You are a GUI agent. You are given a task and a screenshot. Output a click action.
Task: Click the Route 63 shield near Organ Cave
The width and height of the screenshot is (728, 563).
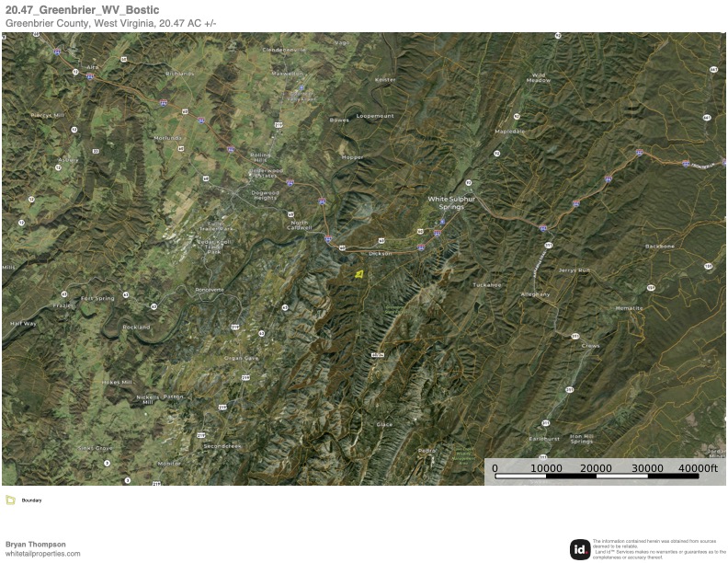click(x=262, y=333)
